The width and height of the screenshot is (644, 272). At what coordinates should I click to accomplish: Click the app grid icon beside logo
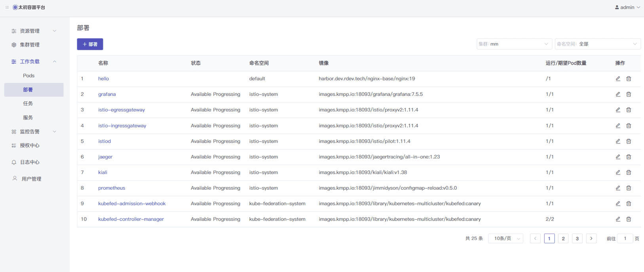[x=7, y=7]
